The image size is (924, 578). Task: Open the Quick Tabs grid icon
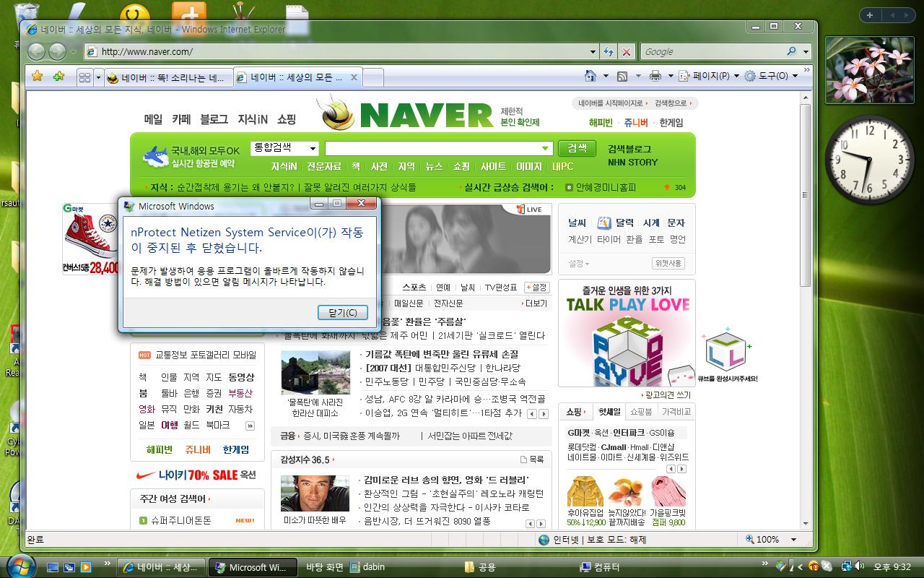click(x=84, y=77)
